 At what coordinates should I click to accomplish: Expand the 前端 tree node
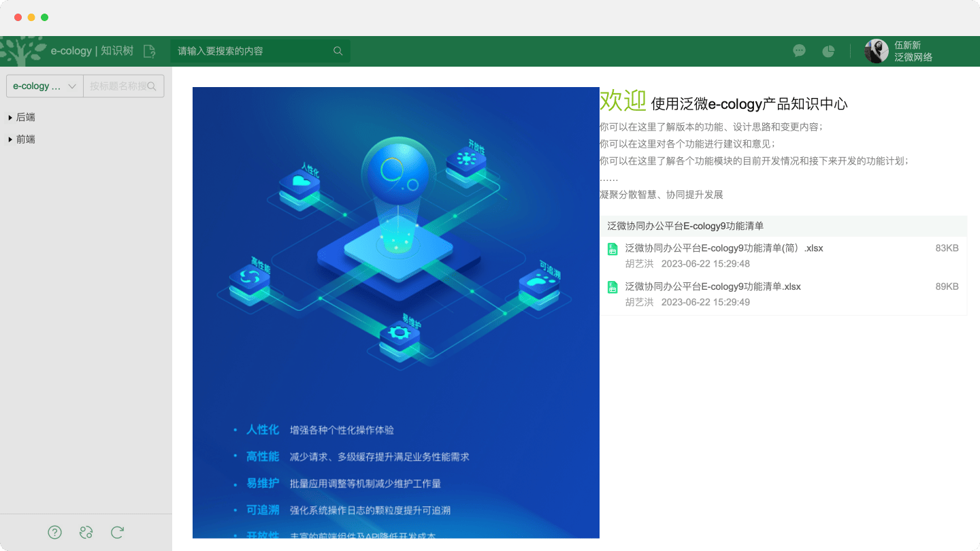click(x=10, y=139)
